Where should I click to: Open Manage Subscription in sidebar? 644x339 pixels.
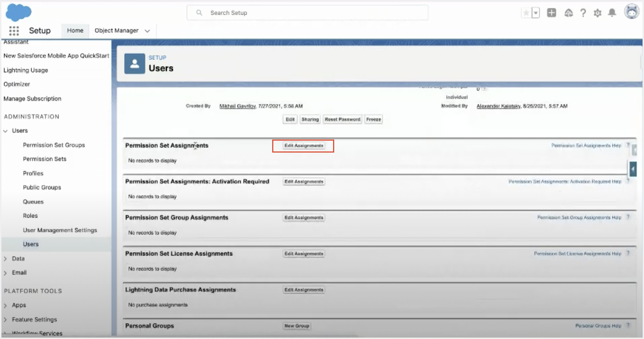coord(32,99)
